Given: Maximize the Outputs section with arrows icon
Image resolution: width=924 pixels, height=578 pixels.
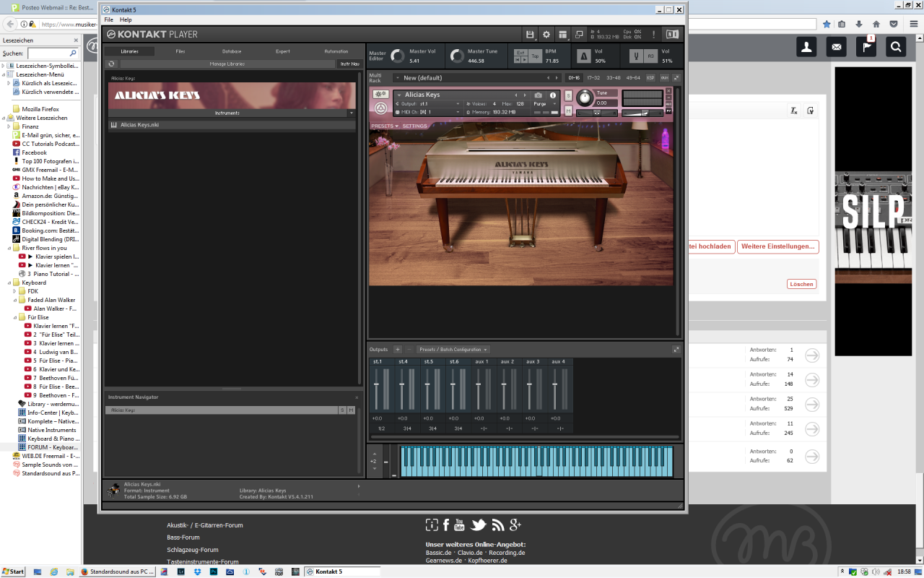Looking at the screenshot, I should coord(676,350).
